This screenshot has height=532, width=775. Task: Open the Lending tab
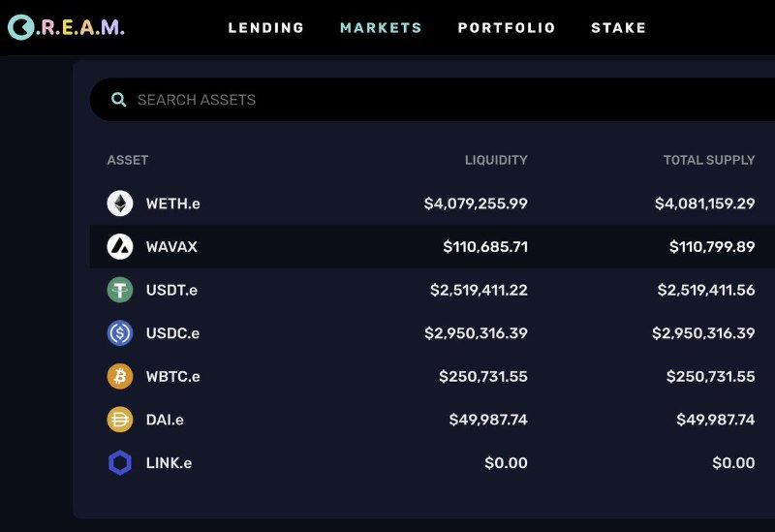[x=265, y=28]
